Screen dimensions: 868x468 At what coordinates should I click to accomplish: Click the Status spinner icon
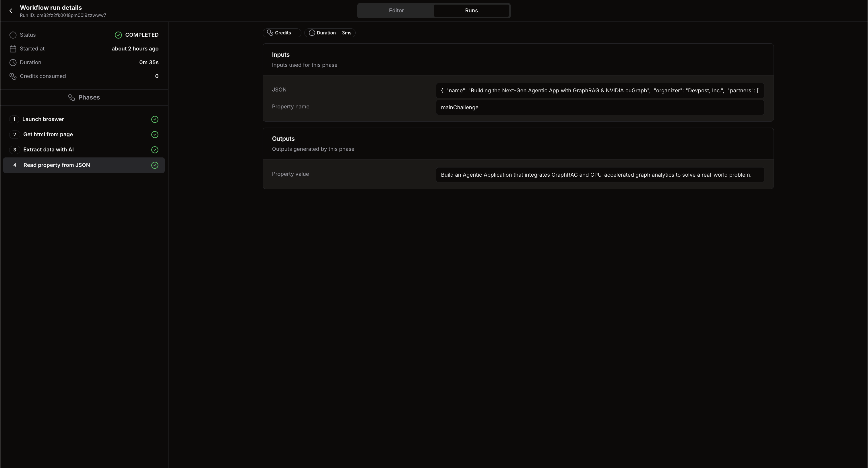point(13,35)
